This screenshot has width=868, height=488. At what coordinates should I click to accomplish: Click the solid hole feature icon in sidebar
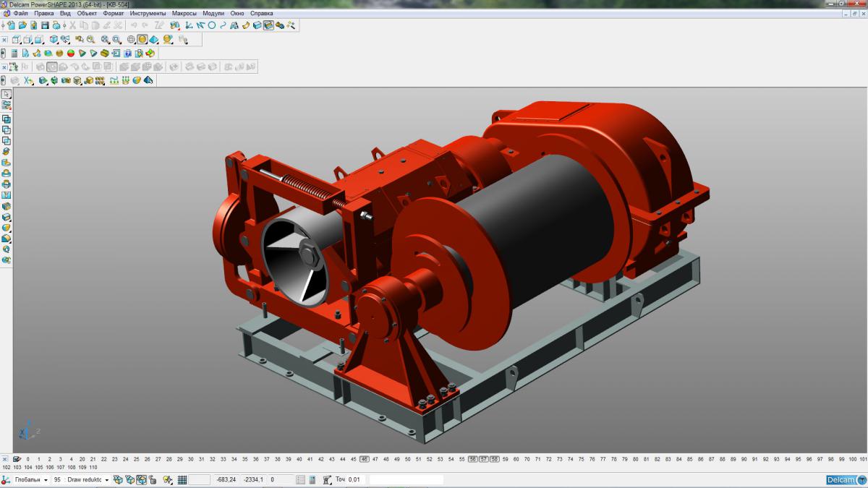coord(7,194)
